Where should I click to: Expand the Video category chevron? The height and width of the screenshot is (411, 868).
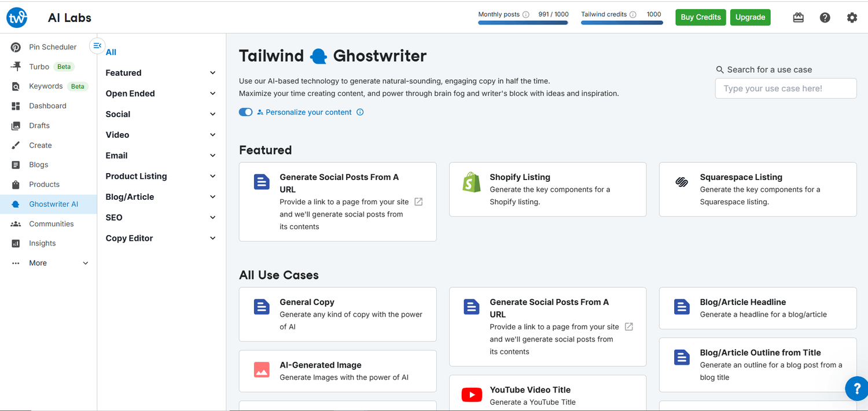(213, 135)
